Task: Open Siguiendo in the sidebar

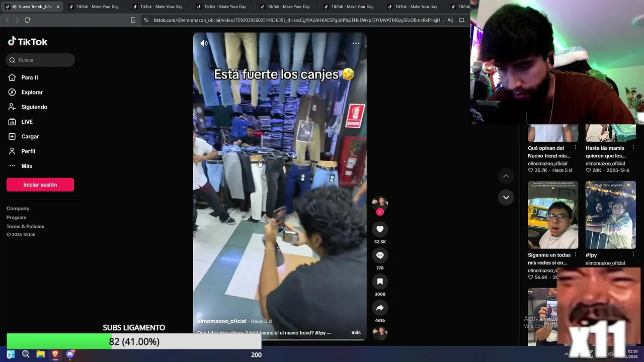Action: tap(34, 107)
